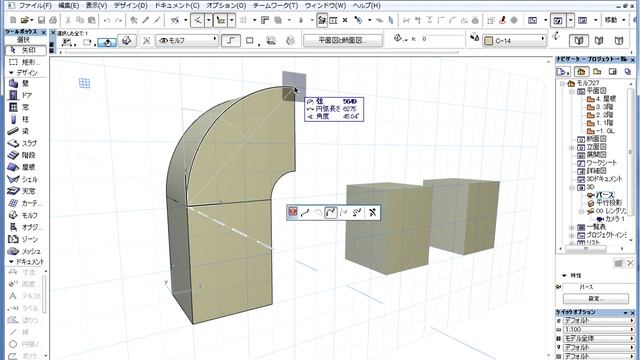The height and width of the screenshot is (360, 640).
Task: Open the 編集(E) menu
Action: tap(69, 6)
